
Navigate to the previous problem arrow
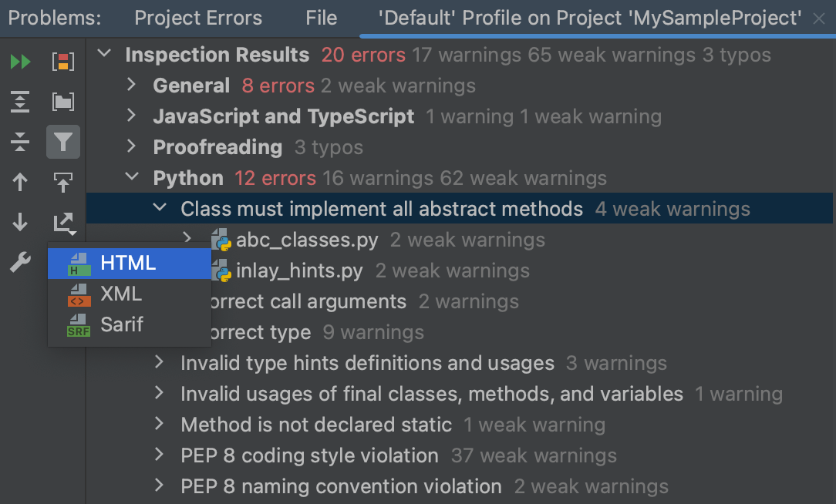(19, 182)
